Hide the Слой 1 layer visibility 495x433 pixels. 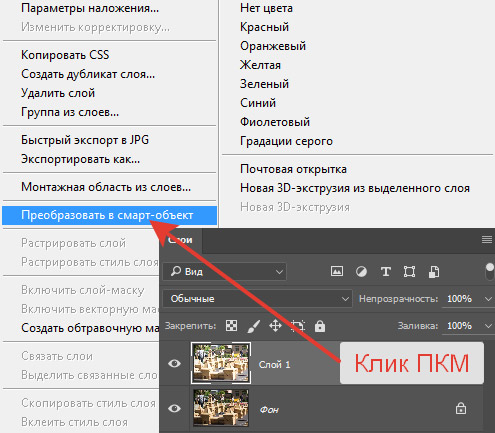(174, 363)
